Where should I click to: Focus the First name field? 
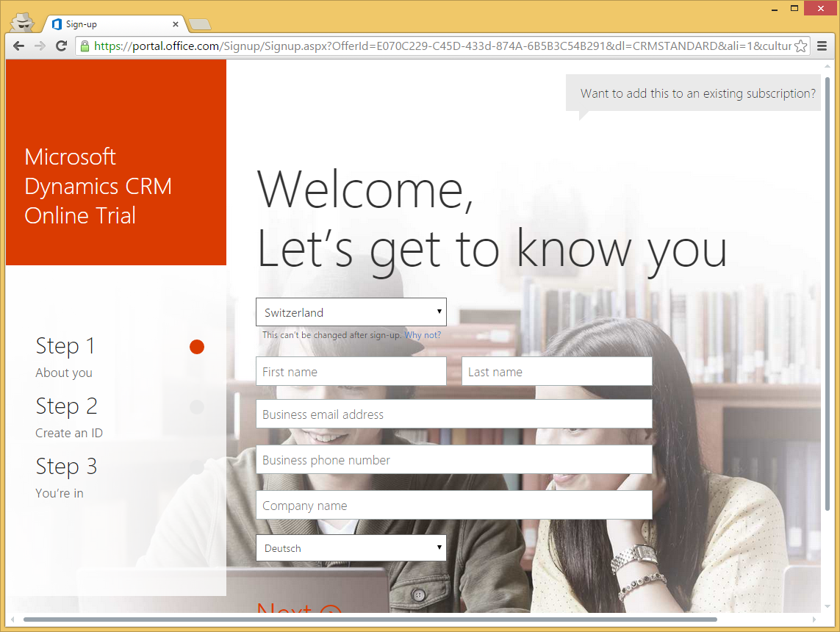(351, 371)
